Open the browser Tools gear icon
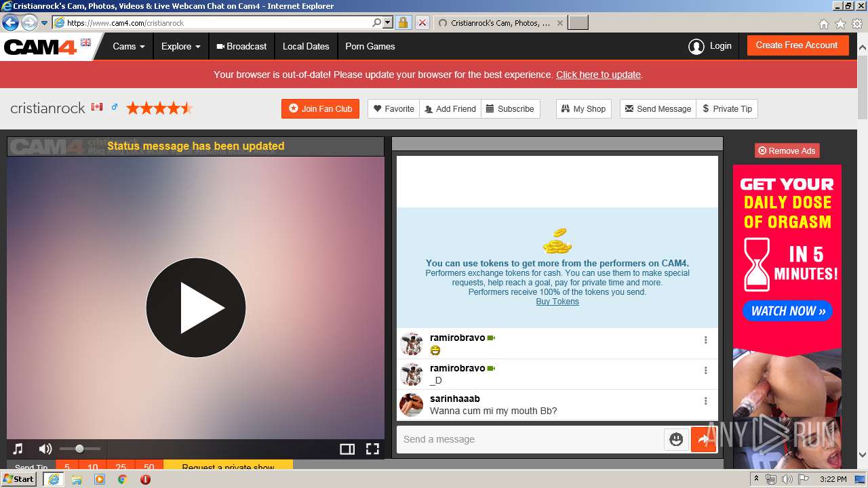This screenshot has height=488, width=868. pyautogui.click(x=857, y=24)
